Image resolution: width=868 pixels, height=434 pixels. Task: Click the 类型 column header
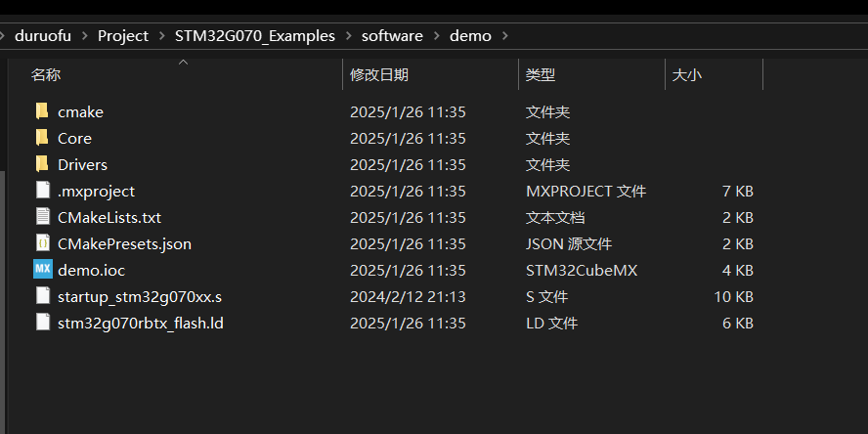[541, 74]
